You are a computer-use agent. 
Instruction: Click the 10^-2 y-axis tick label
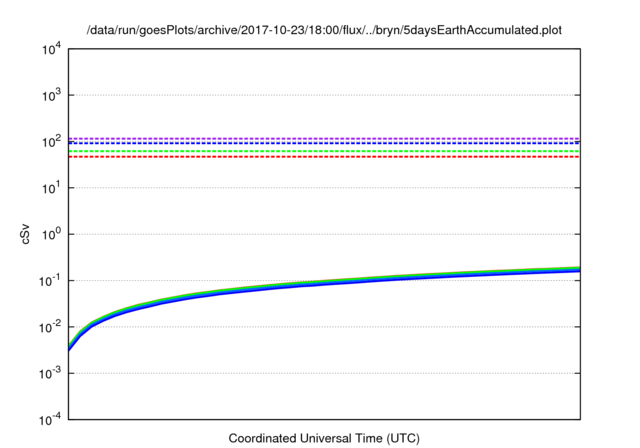[x=50, y=328]
